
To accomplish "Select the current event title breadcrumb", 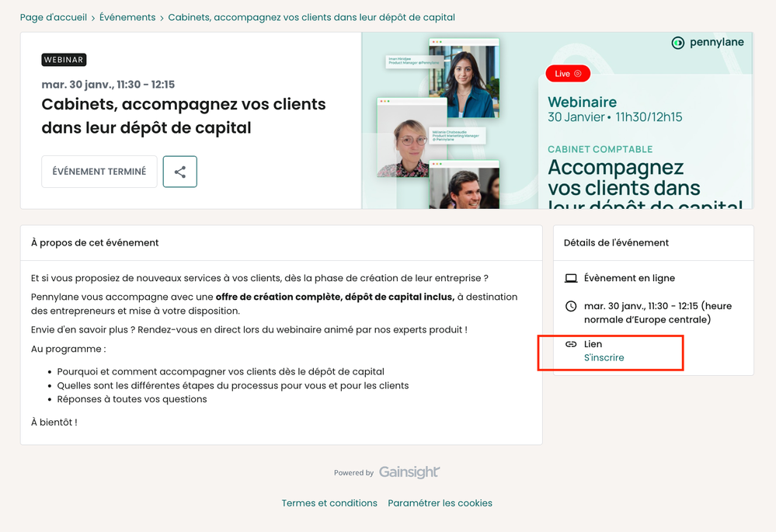I will [x=311, y=17].
